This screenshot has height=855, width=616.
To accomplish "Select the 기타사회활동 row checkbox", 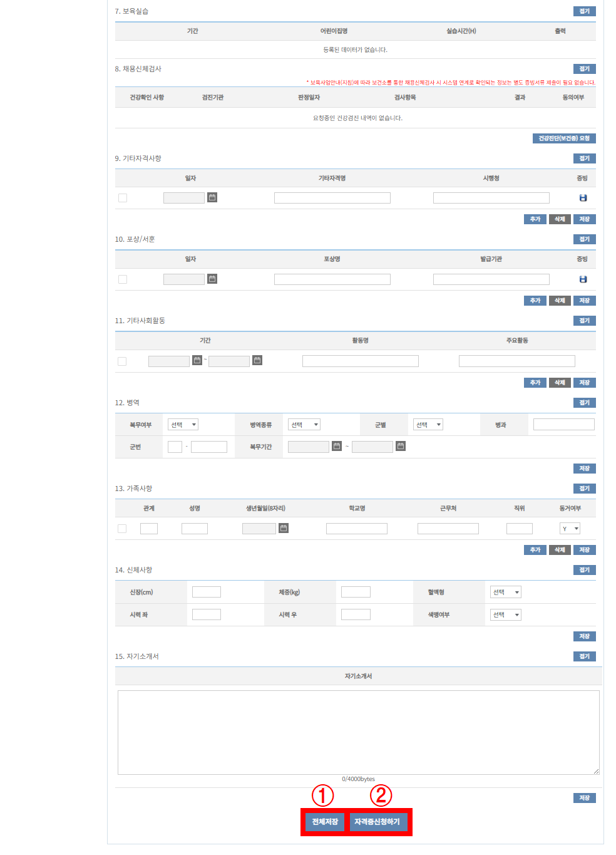I will coord(122,361).
